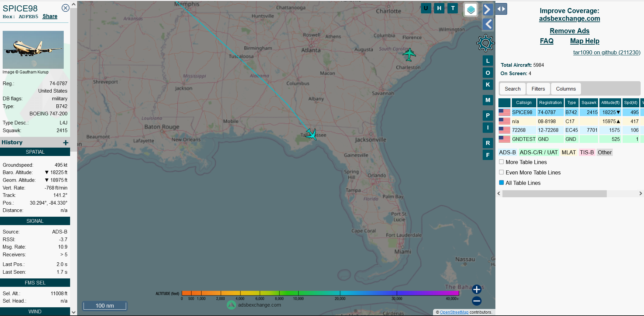The width and height of the screenshot is (644, 316).
Task: Click the M map button
Action: [x=488, y=100]
